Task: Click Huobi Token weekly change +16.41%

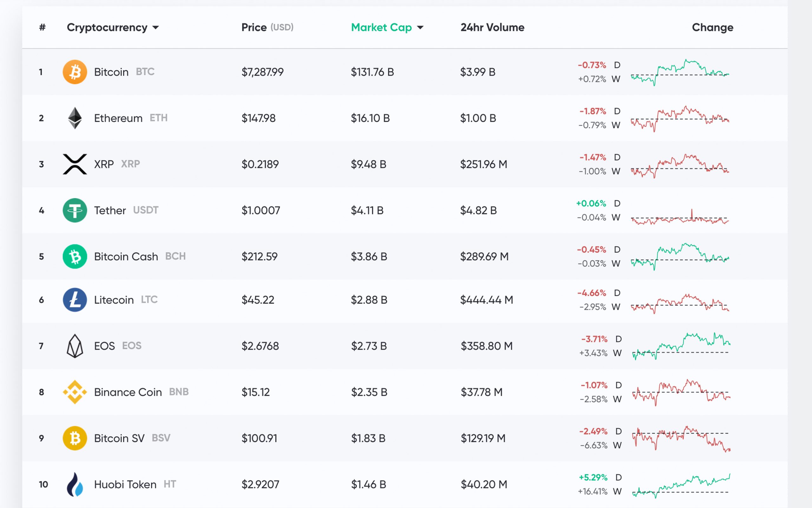Action: [x=593, y=491]
